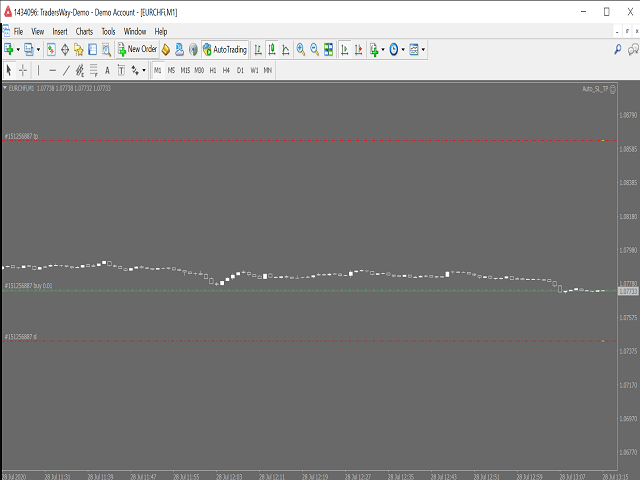Tile chart windows with grid icon

[328, 49]
